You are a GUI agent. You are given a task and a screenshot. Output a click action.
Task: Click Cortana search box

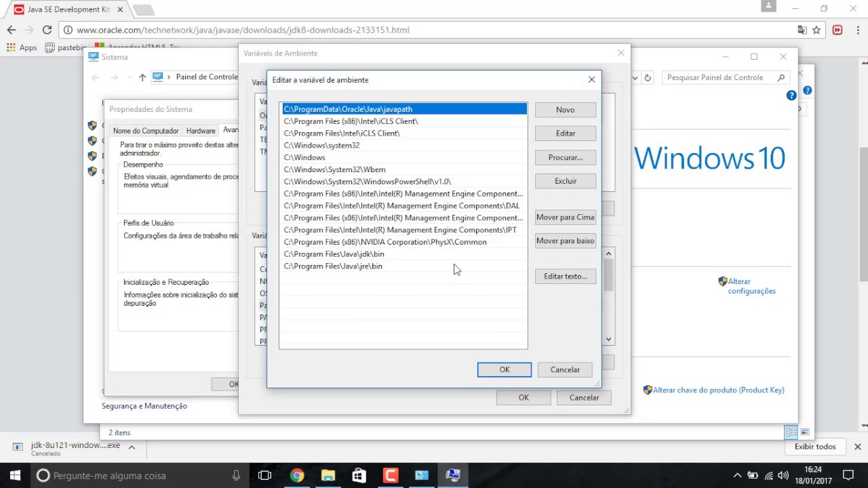140,475
